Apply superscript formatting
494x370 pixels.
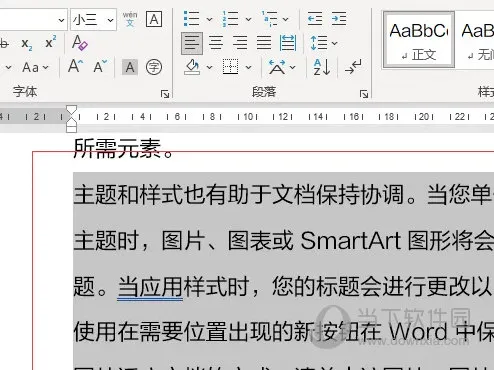click(51, 43)
